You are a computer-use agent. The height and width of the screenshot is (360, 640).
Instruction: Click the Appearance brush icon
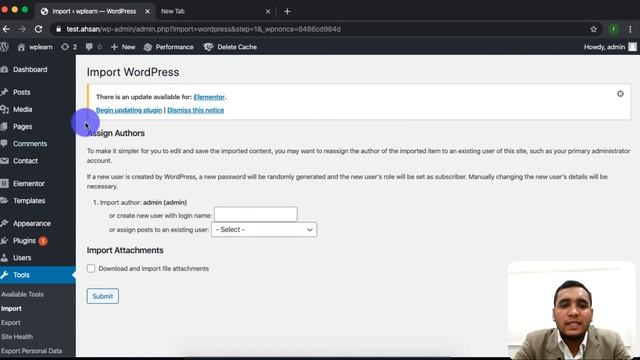[x=4, y=224]
